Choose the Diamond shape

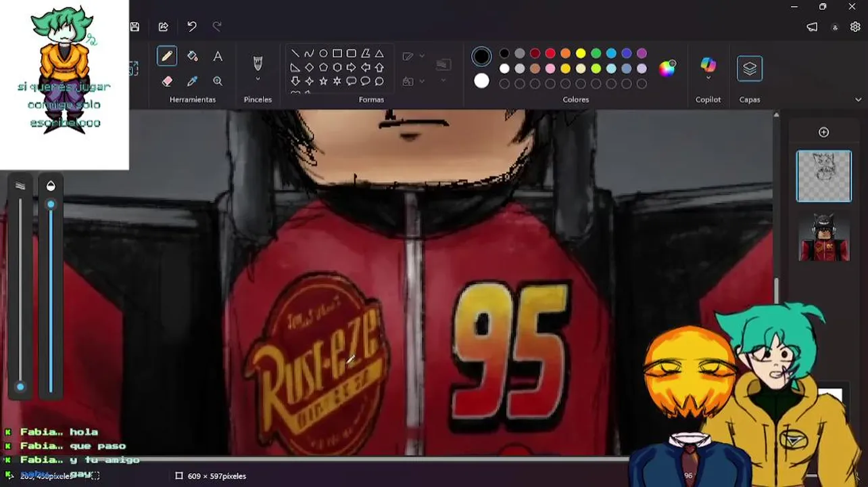[309, 68]
